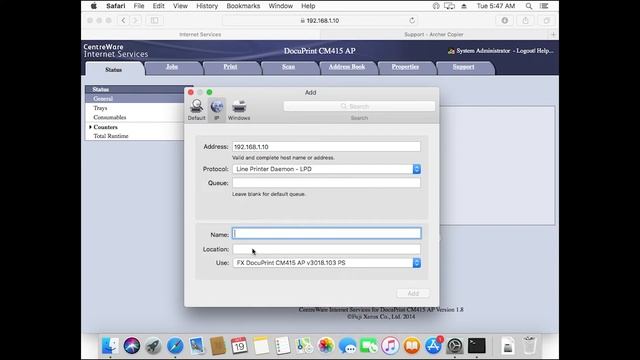This screenshot has height=360, width=640.
Task: Select Support - Archer Copier browser tab
Action: pyautogui.click(x=434, y=35)
